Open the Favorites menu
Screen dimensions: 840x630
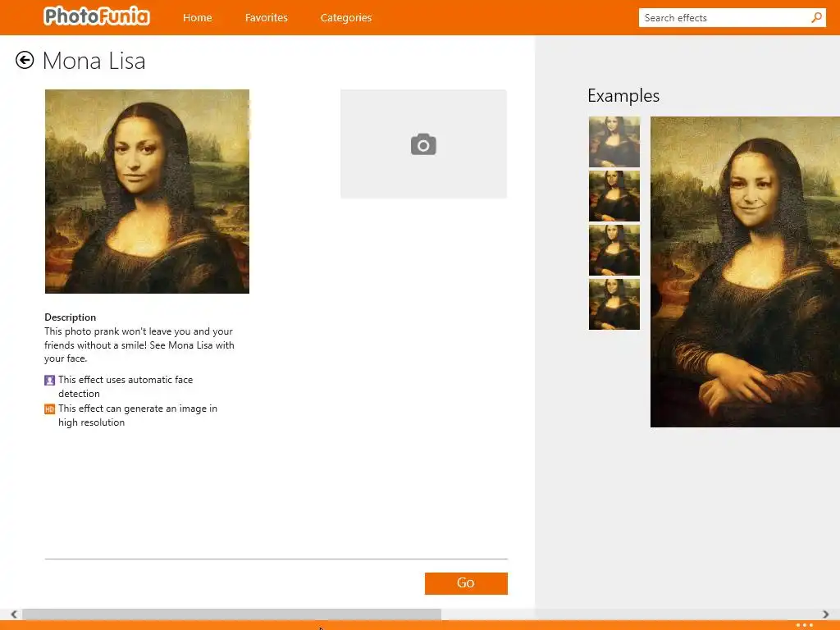[x=267, y=18]
